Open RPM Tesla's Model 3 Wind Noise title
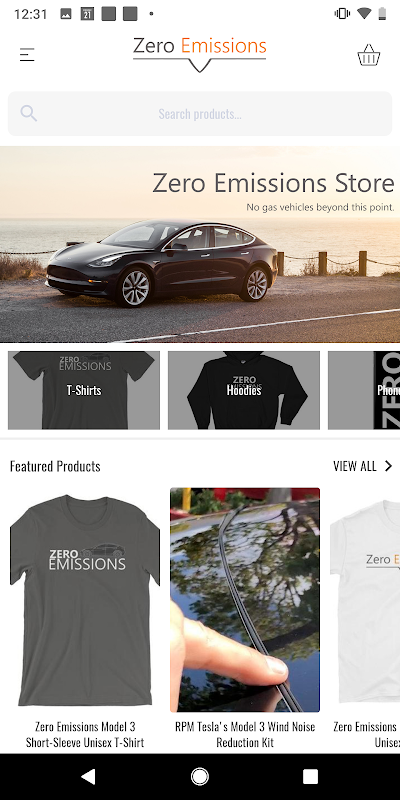 tap(245, 734)
